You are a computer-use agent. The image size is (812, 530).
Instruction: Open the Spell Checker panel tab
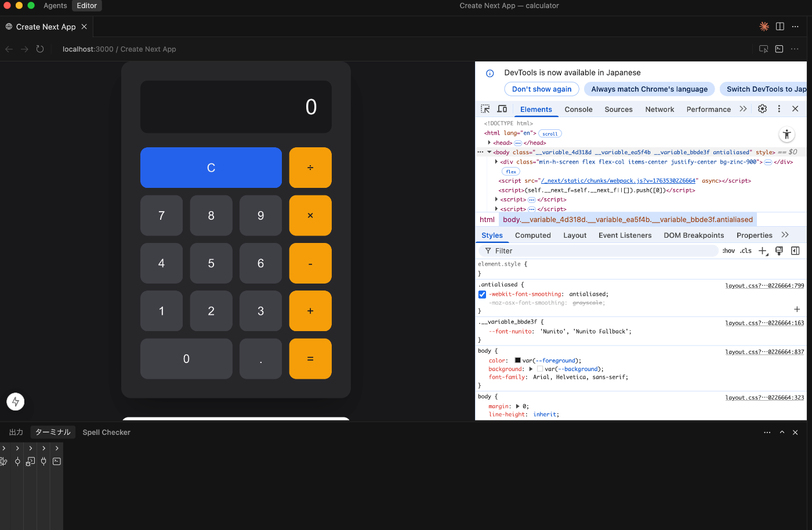(106, 433)
